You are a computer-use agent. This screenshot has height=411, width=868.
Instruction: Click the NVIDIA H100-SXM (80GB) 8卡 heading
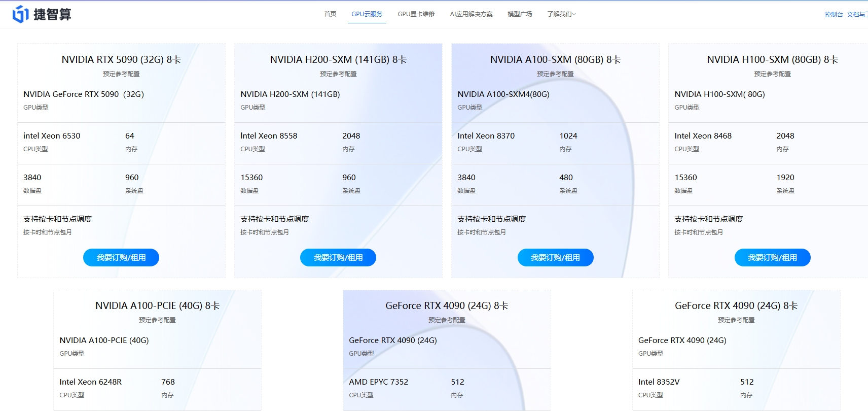pyautogui.click(x=772, y=60)
